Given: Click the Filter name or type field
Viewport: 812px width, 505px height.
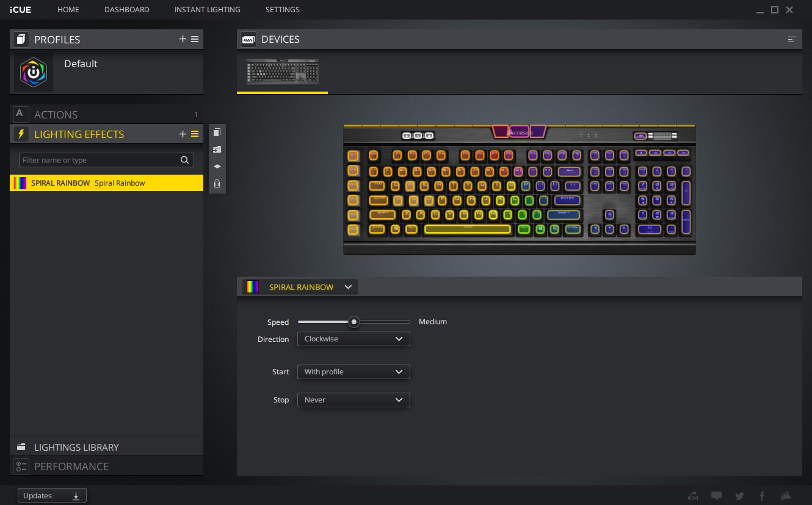Looking at the screenshot, I should [106, 160].
